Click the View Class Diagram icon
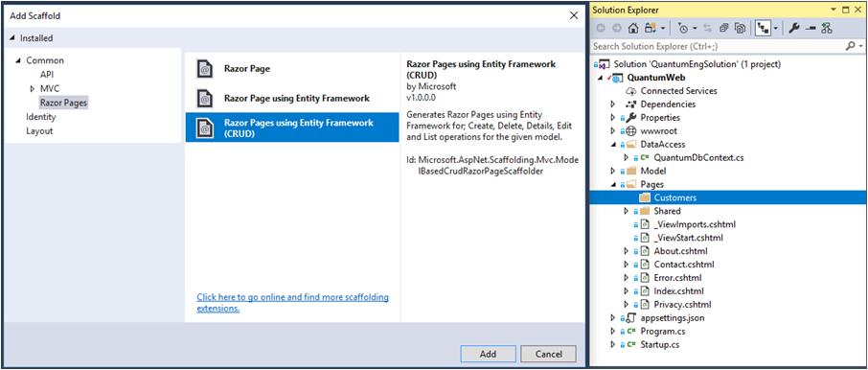This screenshot has height=370, width=868. [x=827, y=28]
